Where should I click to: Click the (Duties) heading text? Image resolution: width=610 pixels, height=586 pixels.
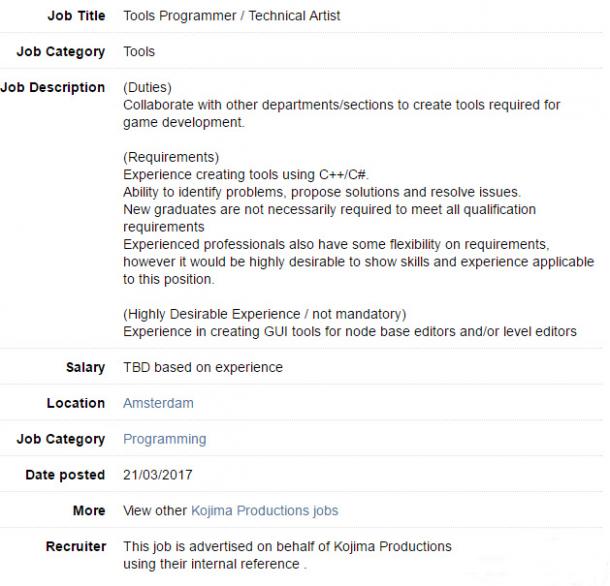pos(147,87)
